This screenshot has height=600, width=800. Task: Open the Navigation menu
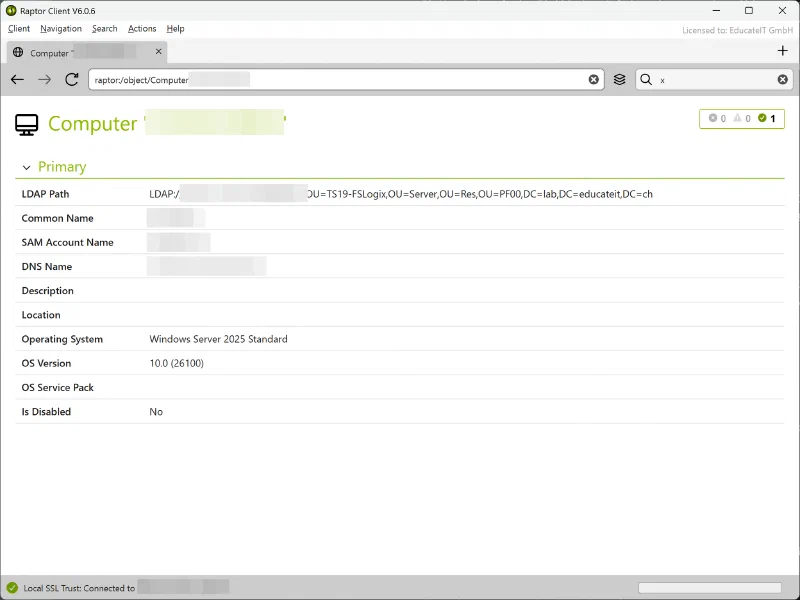pyautogui.click(x=61, y=29)
